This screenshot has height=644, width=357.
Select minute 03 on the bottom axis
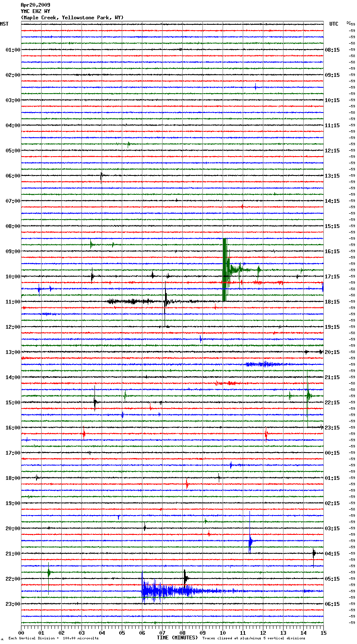point(81,633)
